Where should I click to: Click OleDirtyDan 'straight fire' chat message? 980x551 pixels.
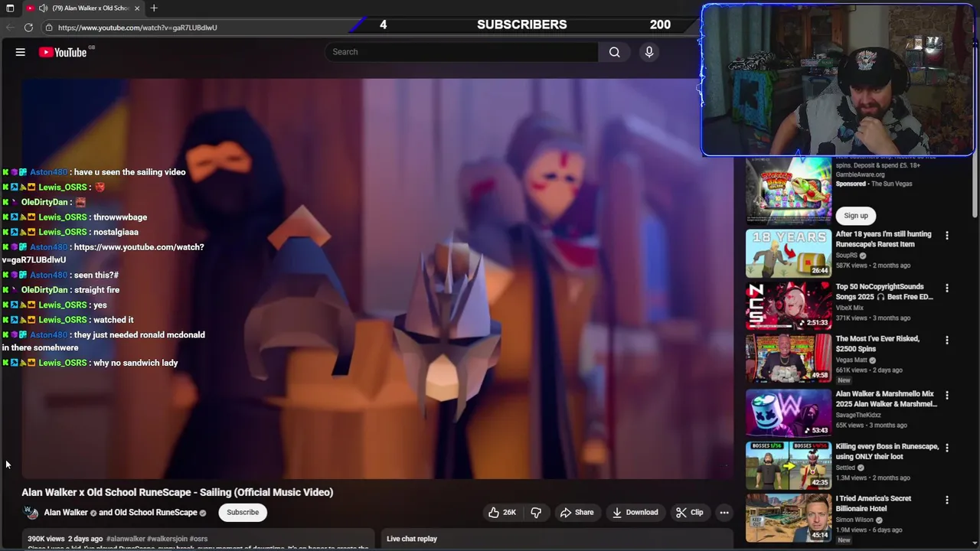point(96,290)
